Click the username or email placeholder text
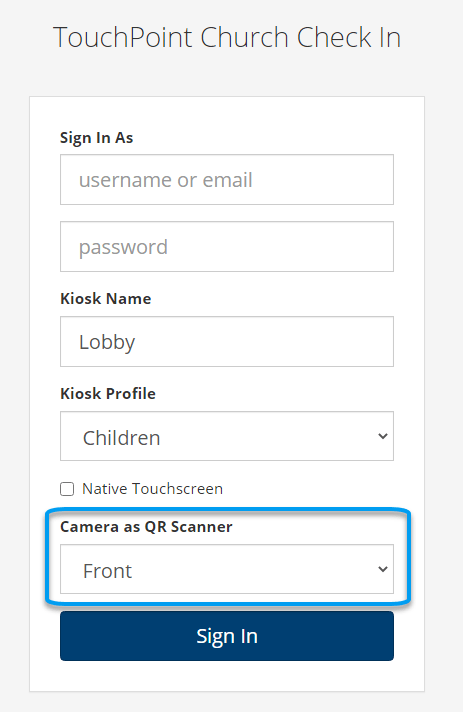Screen dimensions: 463x712 (166, 180)
